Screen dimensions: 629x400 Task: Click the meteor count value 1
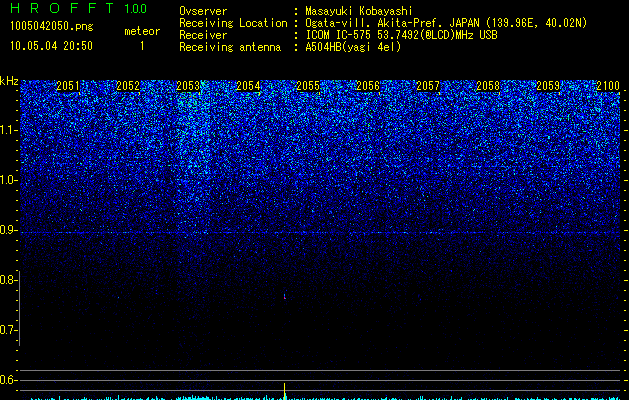pos(142,46)
